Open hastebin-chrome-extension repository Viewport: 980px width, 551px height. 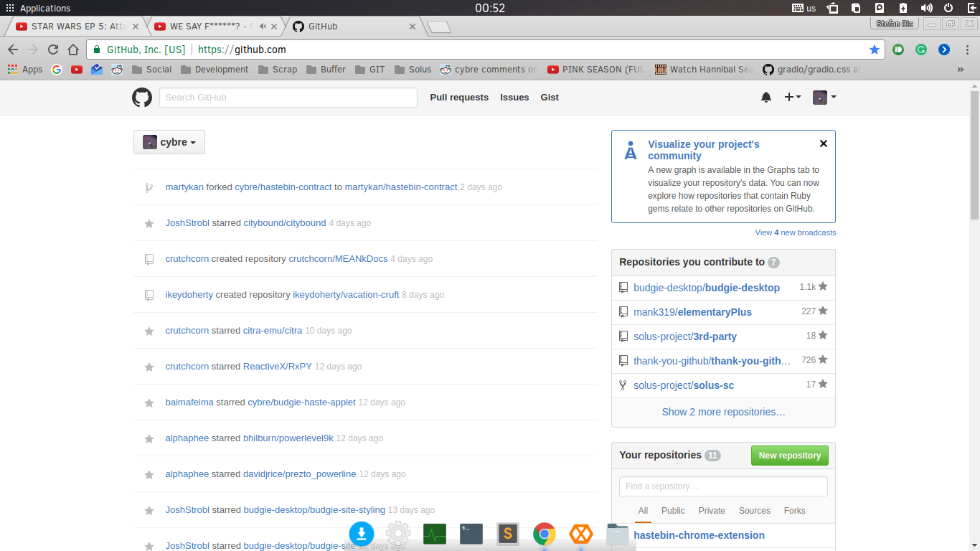point(699,535)
